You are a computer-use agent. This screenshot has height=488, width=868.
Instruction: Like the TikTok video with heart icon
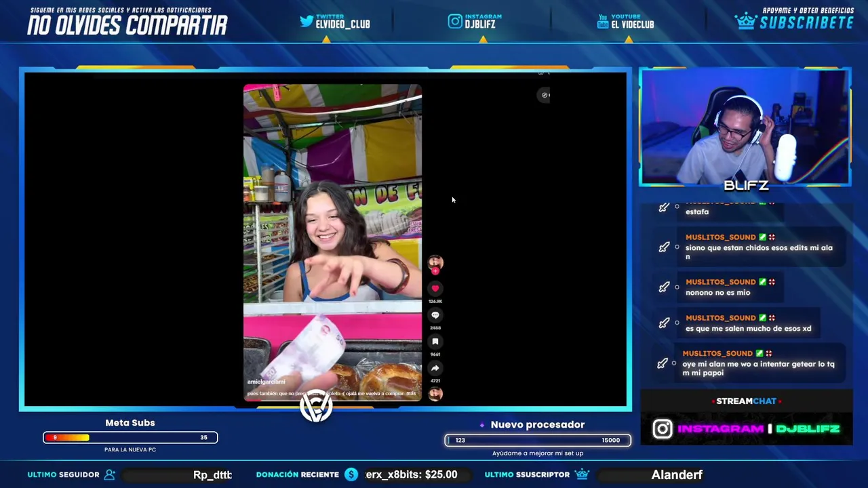pos(435,289)
